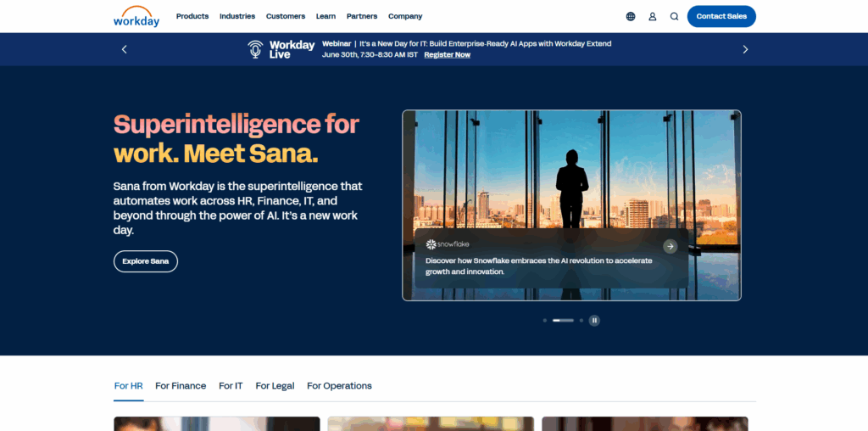Open the user account icon

pyautogui.click(x=653, y=17)
